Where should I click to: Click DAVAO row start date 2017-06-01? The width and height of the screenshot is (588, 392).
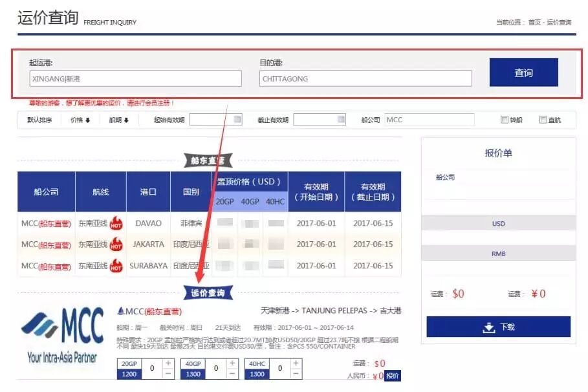316,223
